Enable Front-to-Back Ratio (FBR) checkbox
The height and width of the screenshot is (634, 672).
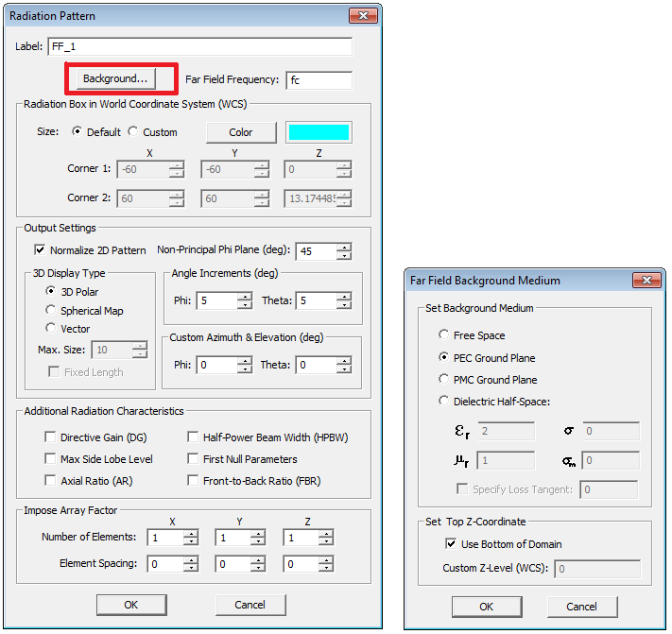(x=193, y=481)
